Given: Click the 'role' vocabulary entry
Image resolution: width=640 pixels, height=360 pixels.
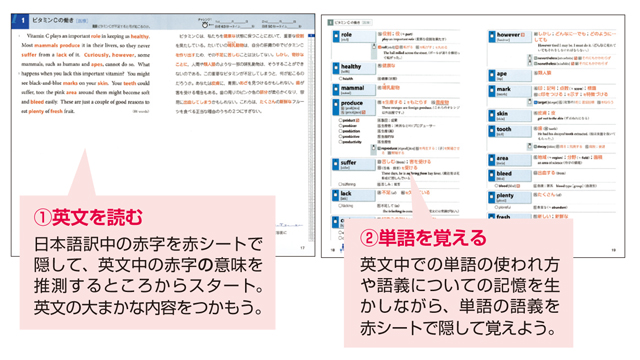Looking at the screenshot, I should (x=354, y=36).
